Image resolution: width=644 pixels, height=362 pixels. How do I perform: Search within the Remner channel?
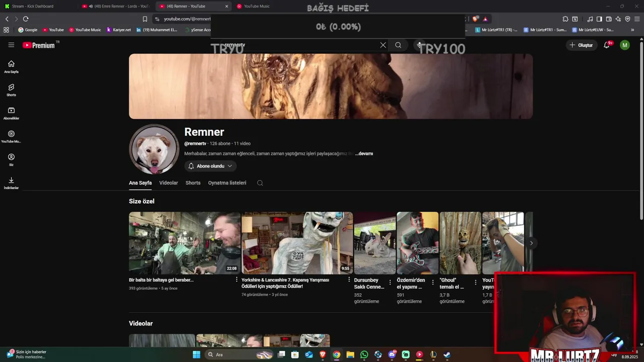tap(260, 183)
